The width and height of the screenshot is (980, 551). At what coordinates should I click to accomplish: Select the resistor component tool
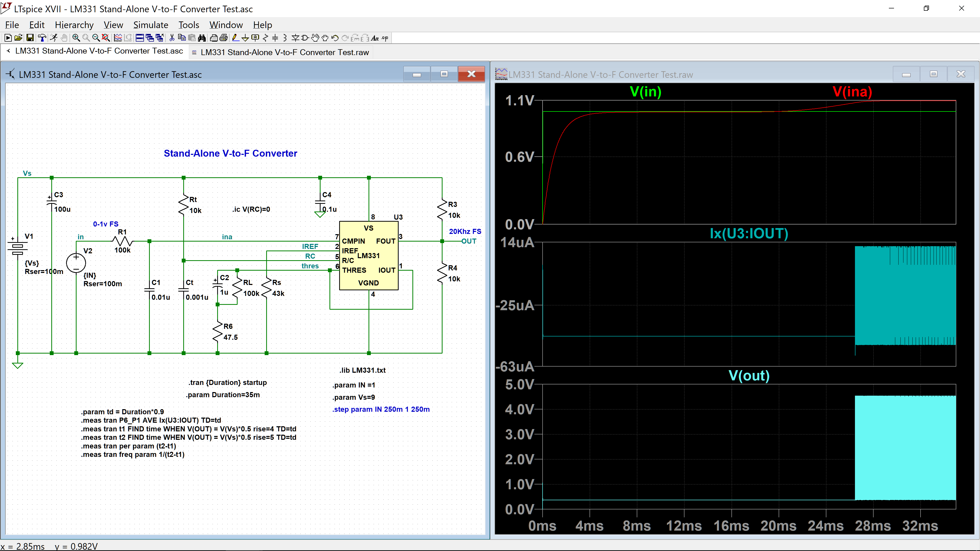coord(265,38)
